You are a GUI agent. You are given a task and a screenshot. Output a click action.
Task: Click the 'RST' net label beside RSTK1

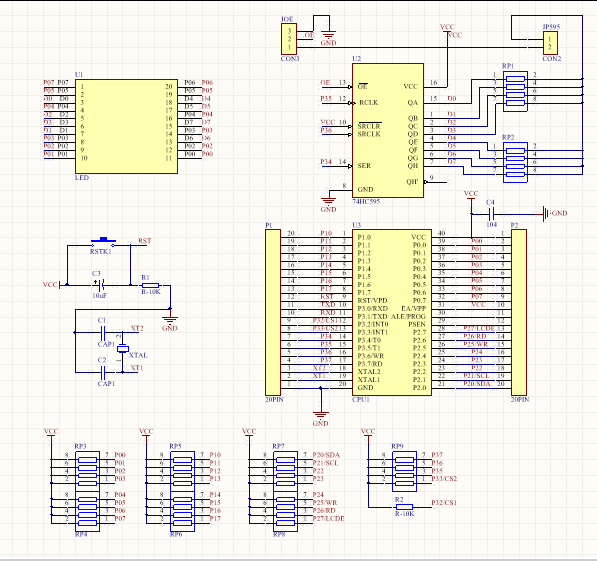tap(145, 241)
